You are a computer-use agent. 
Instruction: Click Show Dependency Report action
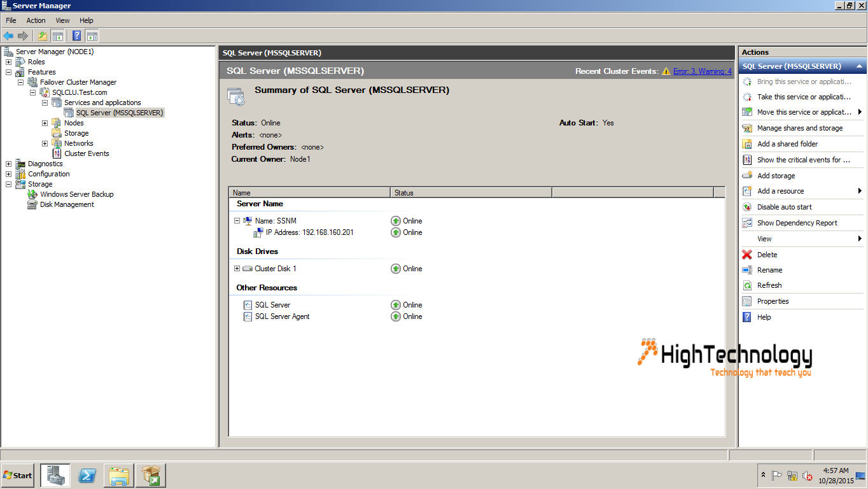(797, 223)
